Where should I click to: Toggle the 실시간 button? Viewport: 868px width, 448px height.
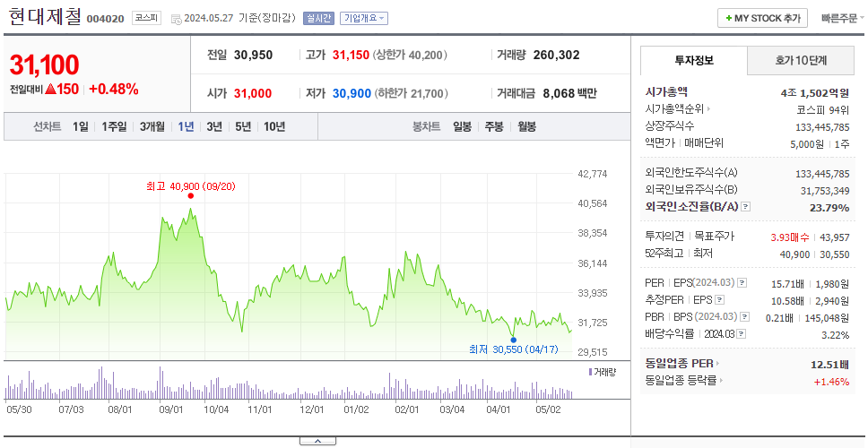coord(318,18)
